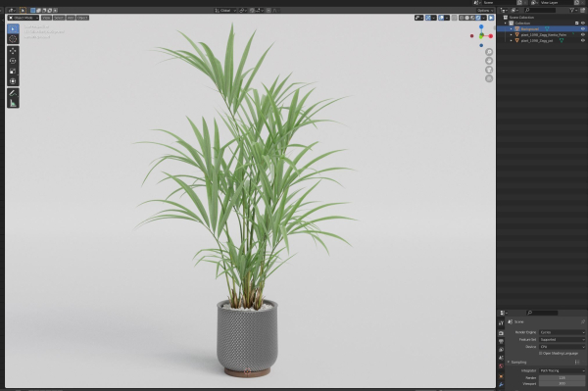The width and height of the screenshot is (588, 391).
Task: Switch to material preview shading
Action: (472, 18)
